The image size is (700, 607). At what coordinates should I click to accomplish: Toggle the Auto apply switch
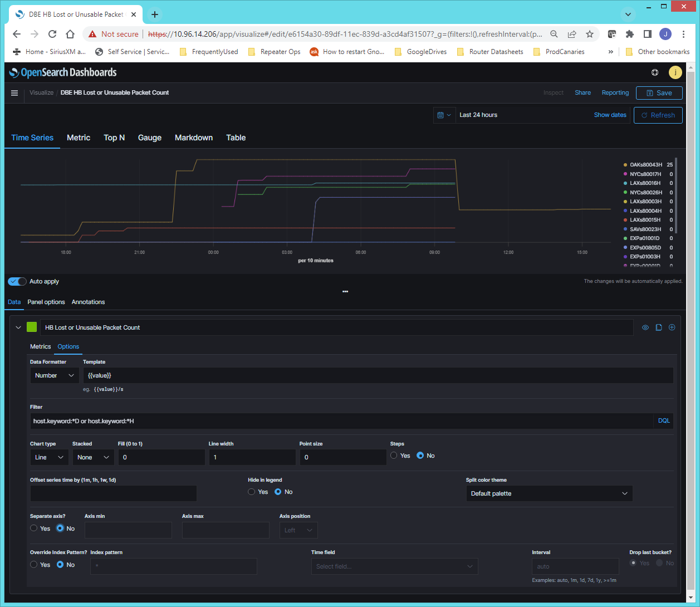(17, 282)
